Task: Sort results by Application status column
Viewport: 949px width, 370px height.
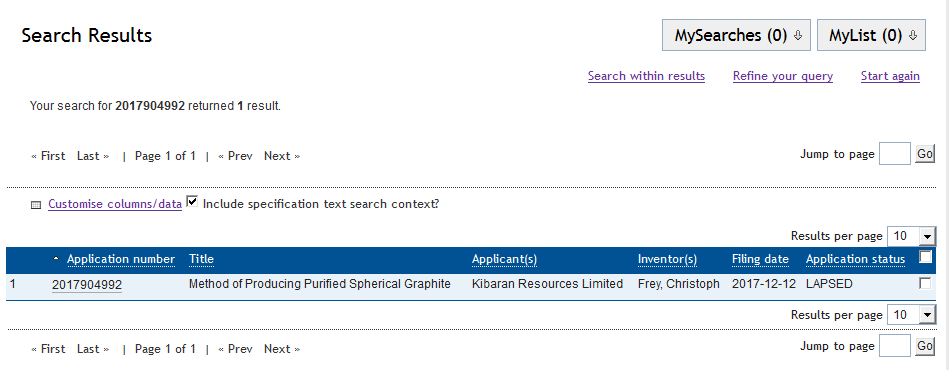Action: coord(855,259)
